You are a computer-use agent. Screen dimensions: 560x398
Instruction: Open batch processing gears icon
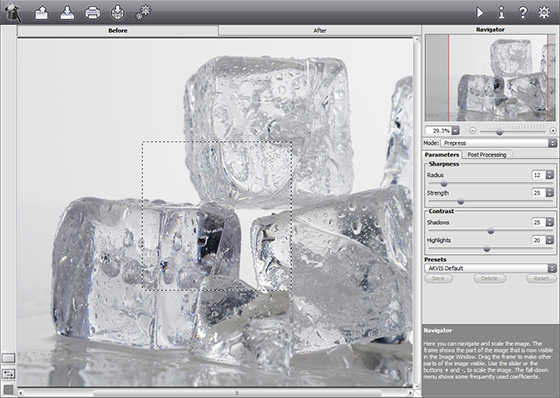pos(143,12)
